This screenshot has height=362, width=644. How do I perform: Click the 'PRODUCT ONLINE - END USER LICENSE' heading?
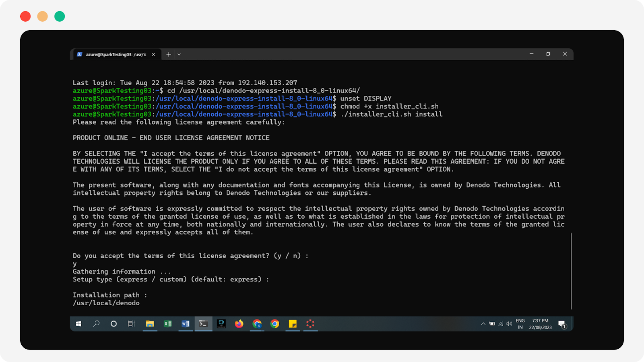coord(171,138)
